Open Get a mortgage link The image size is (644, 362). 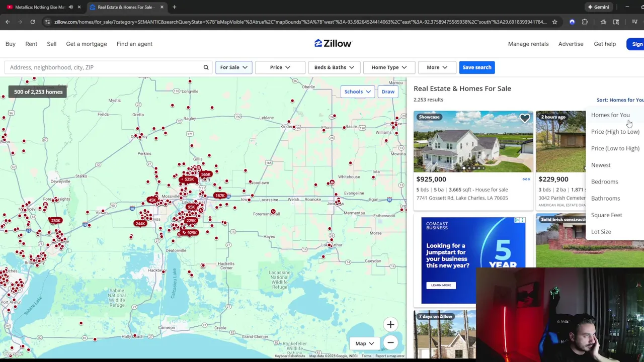(x=87, y=44)
